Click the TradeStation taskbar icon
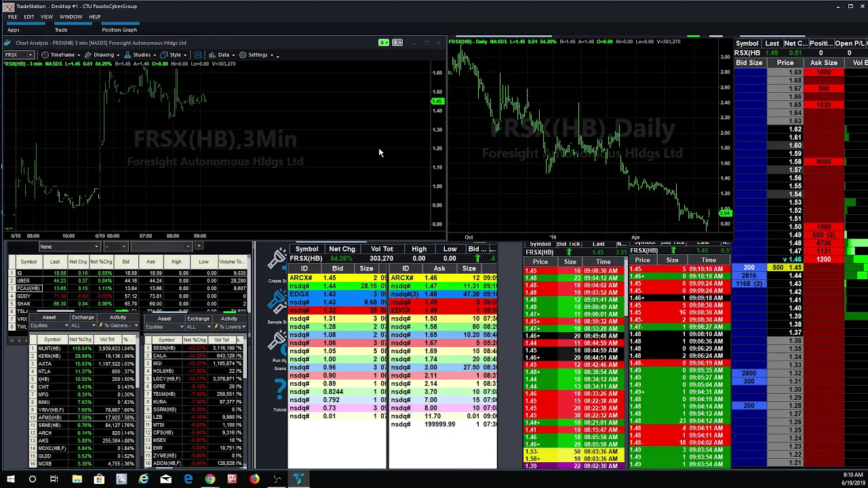The width and height of the screenshot is (868, 488). (x=298, y=479)
